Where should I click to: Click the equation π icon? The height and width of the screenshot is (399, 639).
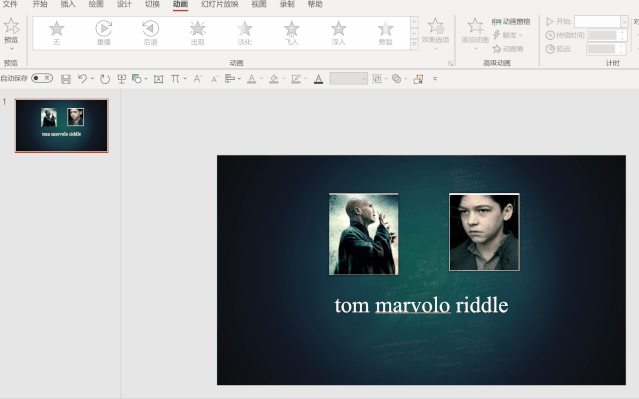pyautogui.click(x=175, y=79)
